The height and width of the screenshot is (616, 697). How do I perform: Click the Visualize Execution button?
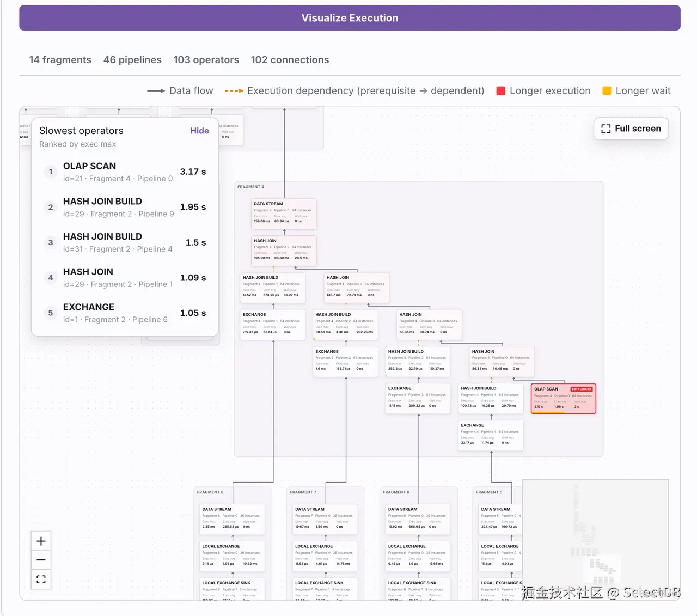(x=350, y=18)
